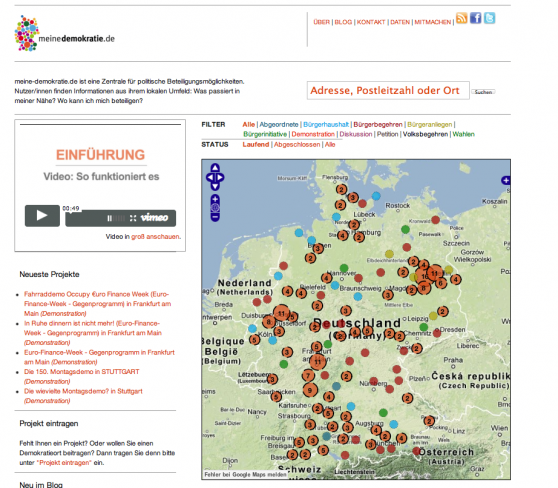The height and width of the screenshot is (488, 558).
Task: Click Berlin cluster marker labeled 16
Action: [424, 276]
